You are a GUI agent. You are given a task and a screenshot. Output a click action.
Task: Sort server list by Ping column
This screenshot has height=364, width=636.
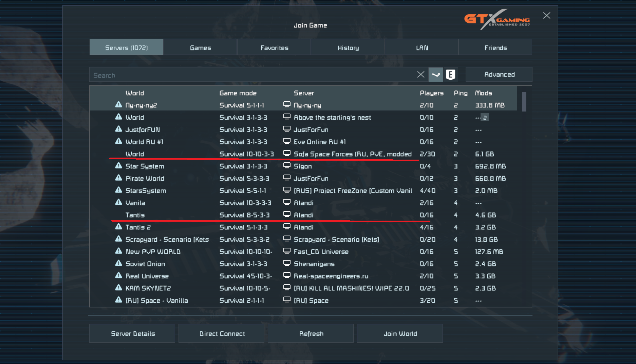tap(460, 93)
